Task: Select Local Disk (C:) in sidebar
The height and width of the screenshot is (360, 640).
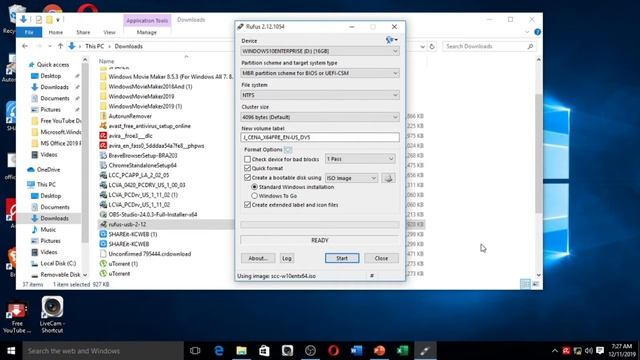Action: coord(58,264)
